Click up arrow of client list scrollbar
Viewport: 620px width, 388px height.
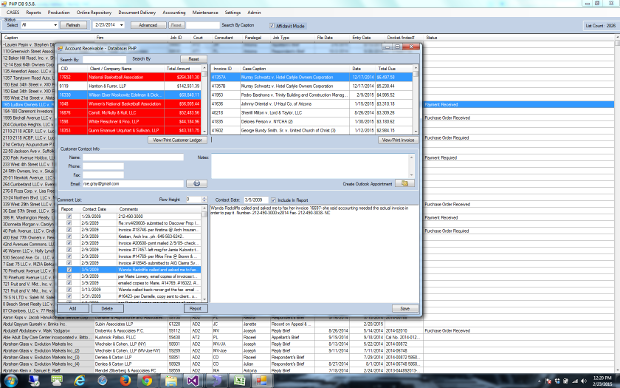[204, 68]
